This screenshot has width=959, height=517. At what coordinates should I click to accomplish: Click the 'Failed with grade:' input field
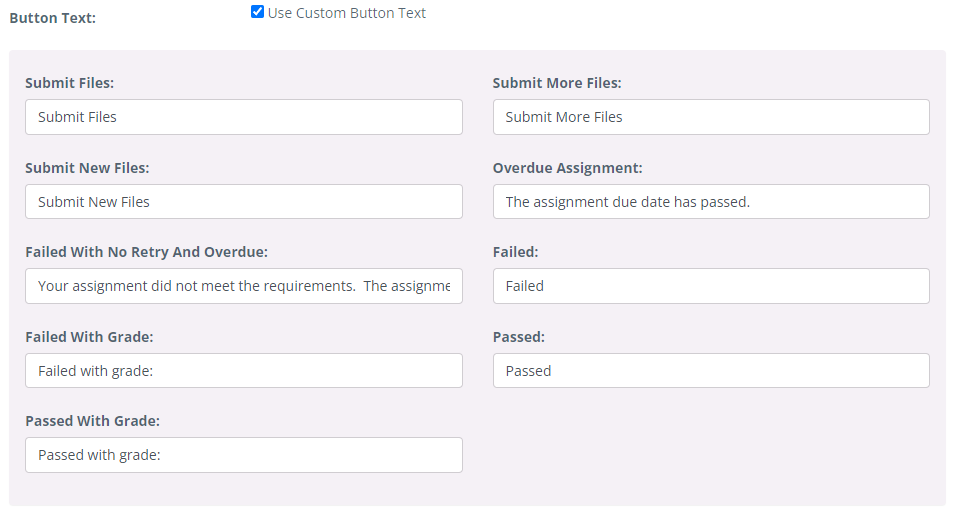[244, 370]
